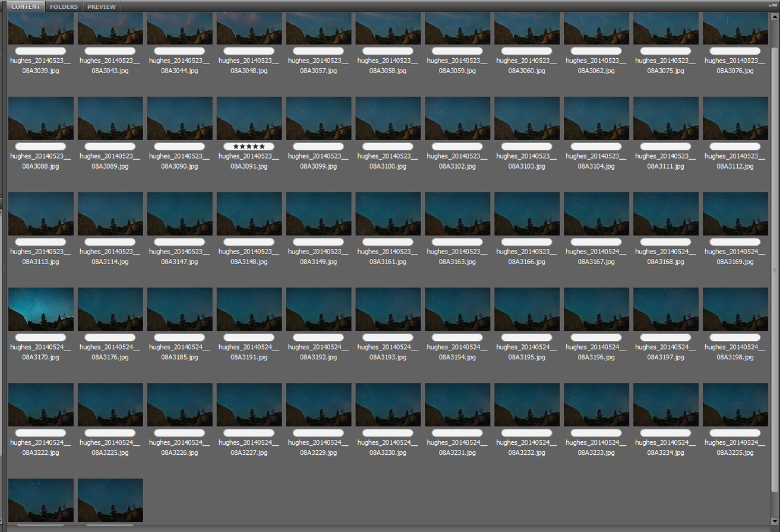This screenshot has width=780, height=532.
Task: Click filename text 08A3196.jpg
Action: [596, 357]
